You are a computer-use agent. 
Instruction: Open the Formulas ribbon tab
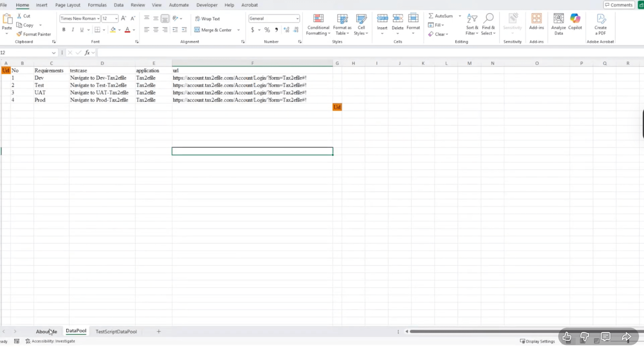coord(97,5)
